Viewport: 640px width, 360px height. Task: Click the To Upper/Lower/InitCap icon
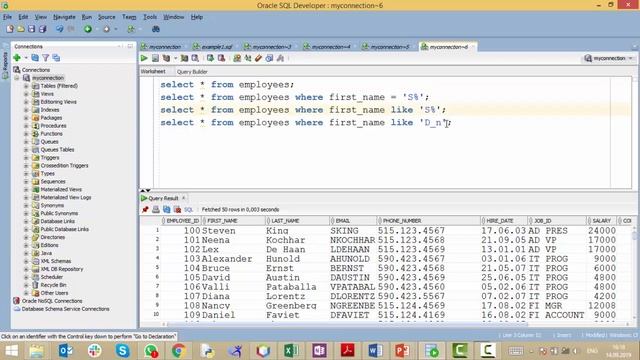[x=248, y=58]
